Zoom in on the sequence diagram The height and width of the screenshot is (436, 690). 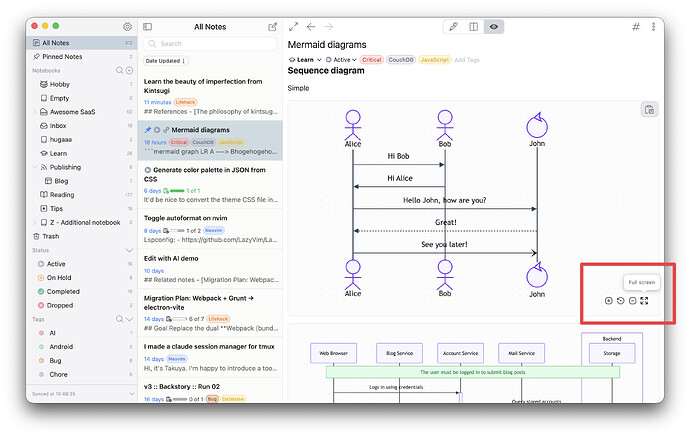point(609,300)
